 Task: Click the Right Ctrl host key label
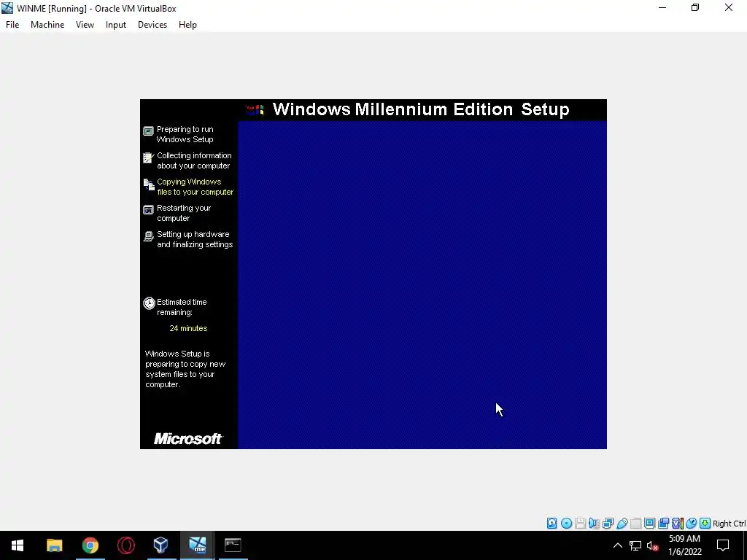point(729,524)
